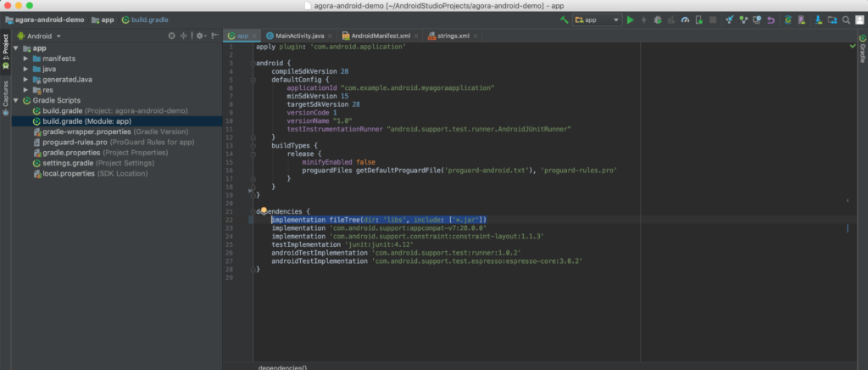Click the yellow lightbulb on line 21

coord(264,211)
